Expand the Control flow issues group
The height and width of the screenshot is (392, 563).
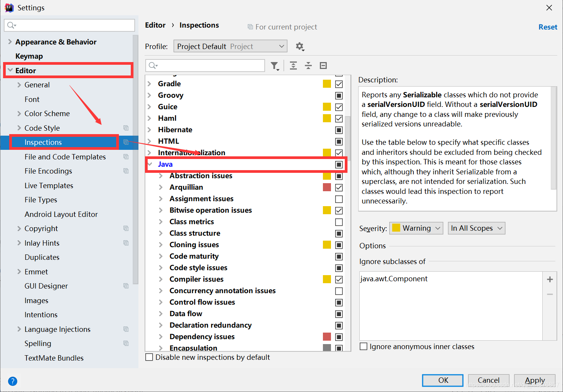point(161,302)
